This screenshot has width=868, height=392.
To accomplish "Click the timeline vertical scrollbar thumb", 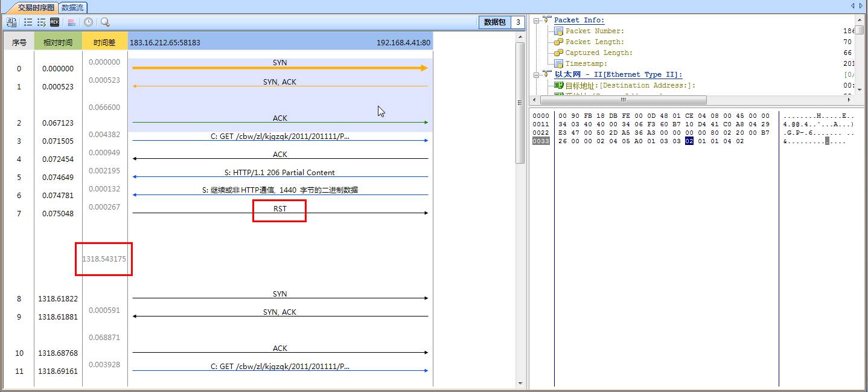I will (x=520, y=103).
